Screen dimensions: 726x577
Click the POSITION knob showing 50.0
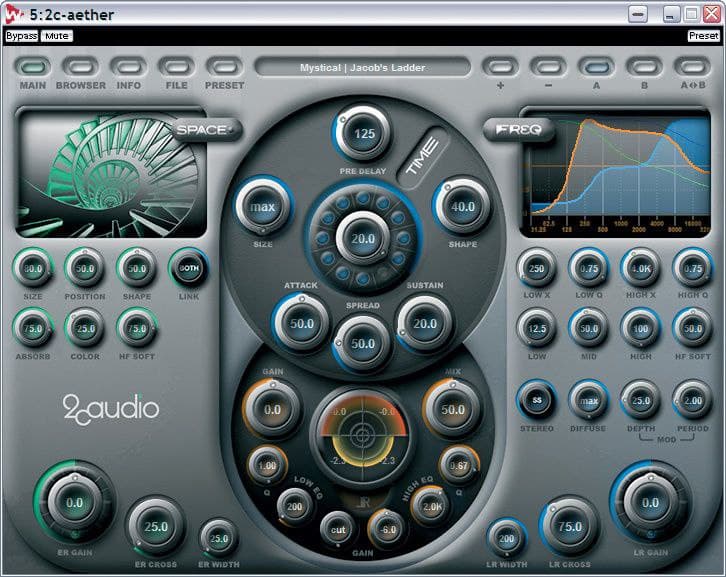click(85, 269)
